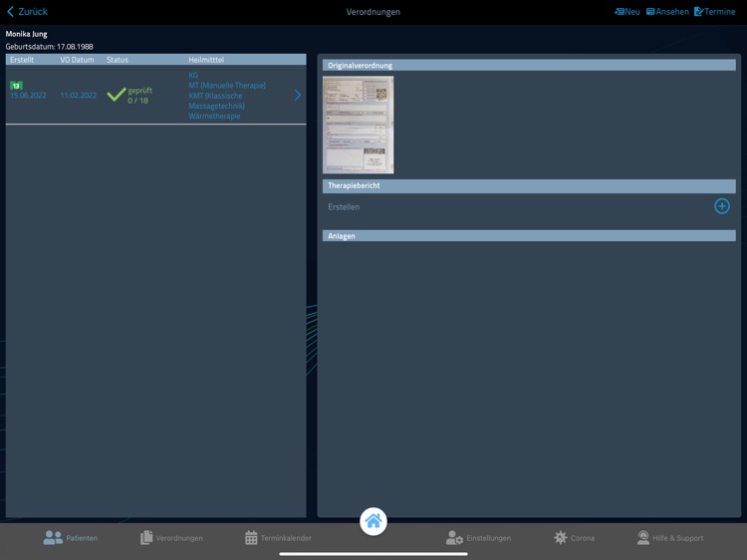The image size is (747, 560).
Task: Open Termine for this prescription
Action: coord(714,11)
